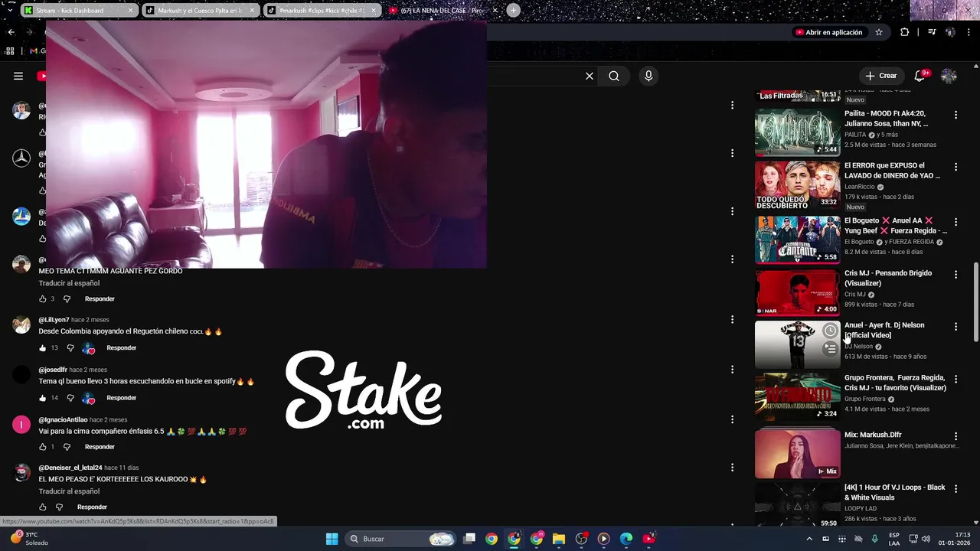Add Anuel - Ayer video to queue
The width and height of the screenshot is (980, 551).
tap(830, 349)
